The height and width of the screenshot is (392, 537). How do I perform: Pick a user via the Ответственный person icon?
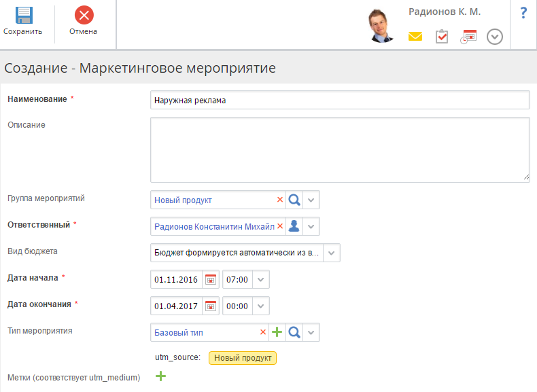tap(294, 226)
